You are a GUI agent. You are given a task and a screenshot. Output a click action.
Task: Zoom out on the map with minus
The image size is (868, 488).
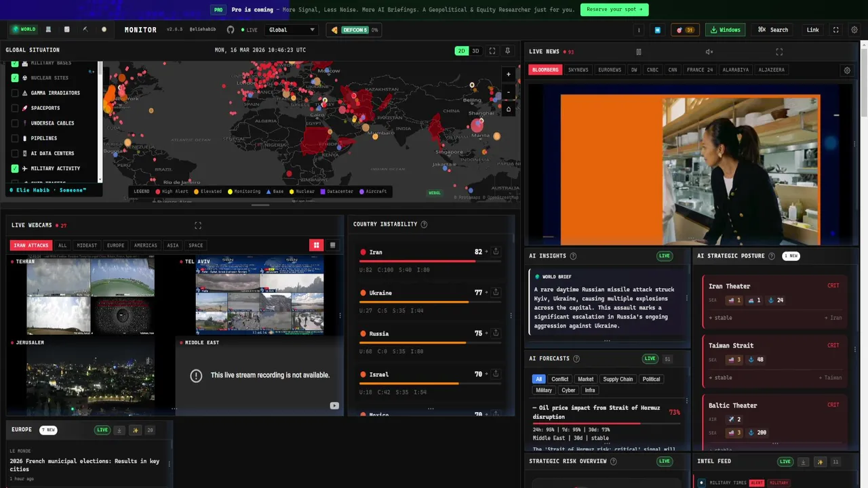(x=509, y=92)
